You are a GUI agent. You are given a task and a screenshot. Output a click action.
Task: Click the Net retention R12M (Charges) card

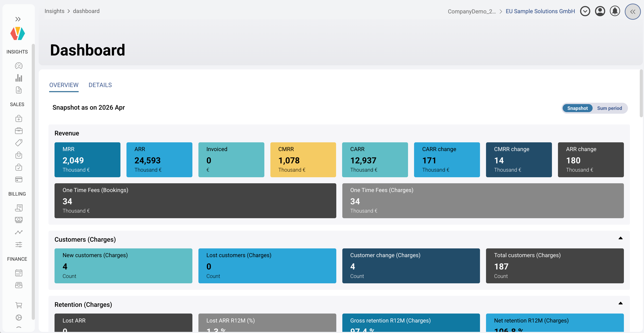pos(555,323)
